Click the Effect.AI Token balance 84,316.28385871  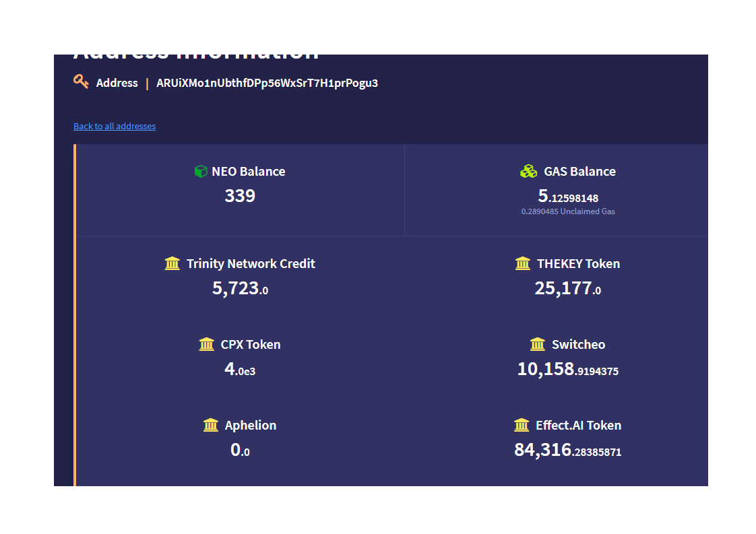point(567,450)
